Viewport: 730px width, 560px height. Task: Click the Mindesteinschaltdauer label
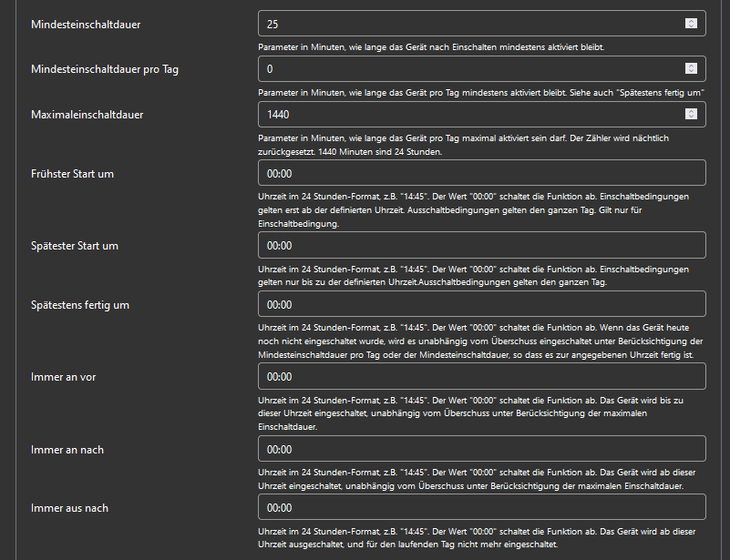[x=86, y=25]
